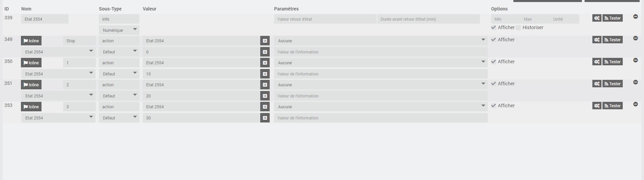The width and height of the screenshot is (644, 180).
Task: Open gears settings for command 353
Action: [597, 106]
